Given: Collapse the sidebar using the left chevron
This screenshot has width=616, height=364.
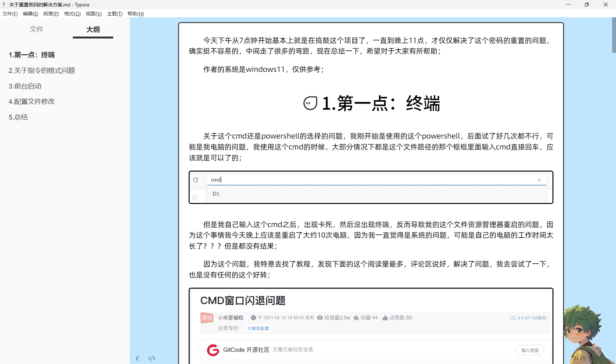Looking at the screenshot, I should 137,358.
